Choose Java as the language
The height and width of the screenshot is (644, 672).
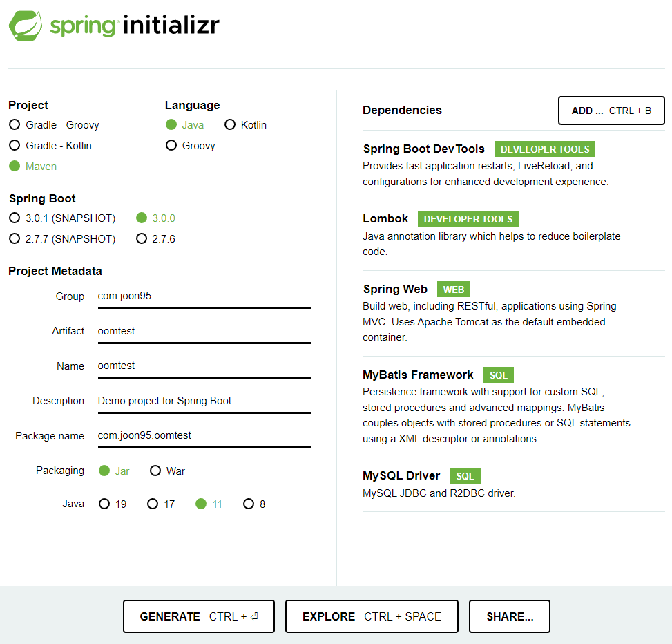[x=184, y=125]
